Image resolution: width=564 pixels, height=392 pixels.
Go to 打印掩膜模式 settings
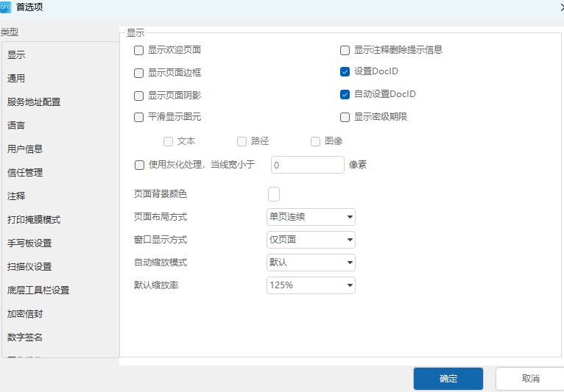pyautogui.click(x=34, y=220)
